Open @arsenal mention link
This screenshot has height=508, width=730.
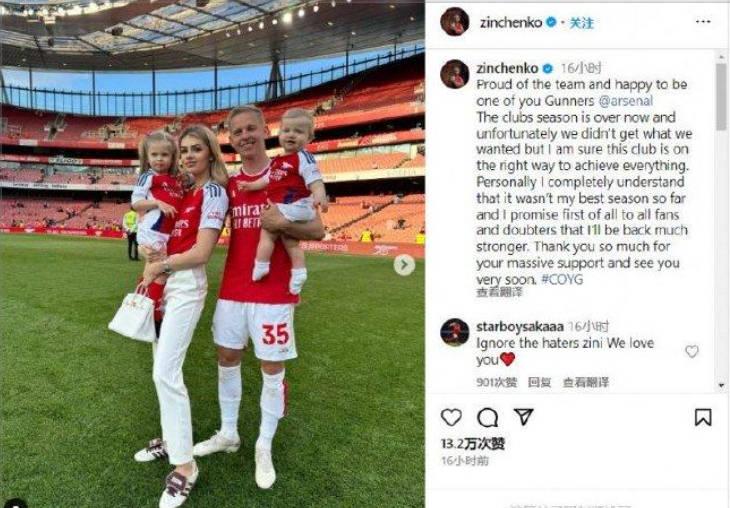[x=625, y=101]
